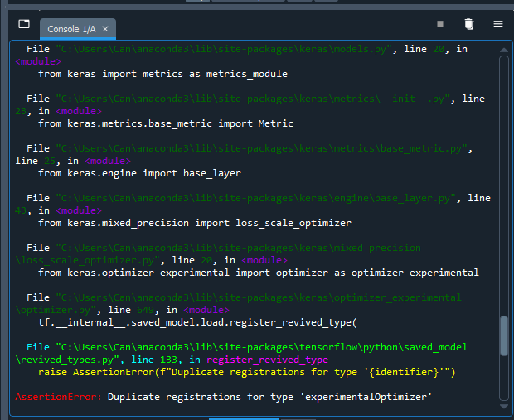Click 'from keras.metrics.base_metric import Metric' line
The image size is (514, 420).
click(166, 123)
